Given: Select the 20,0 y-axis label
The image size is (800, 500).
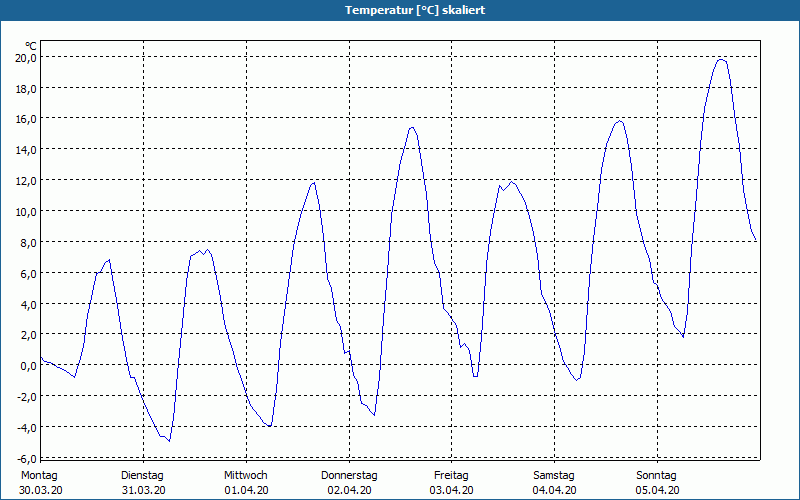Looking at the screenshot, I should coord(26,58).
